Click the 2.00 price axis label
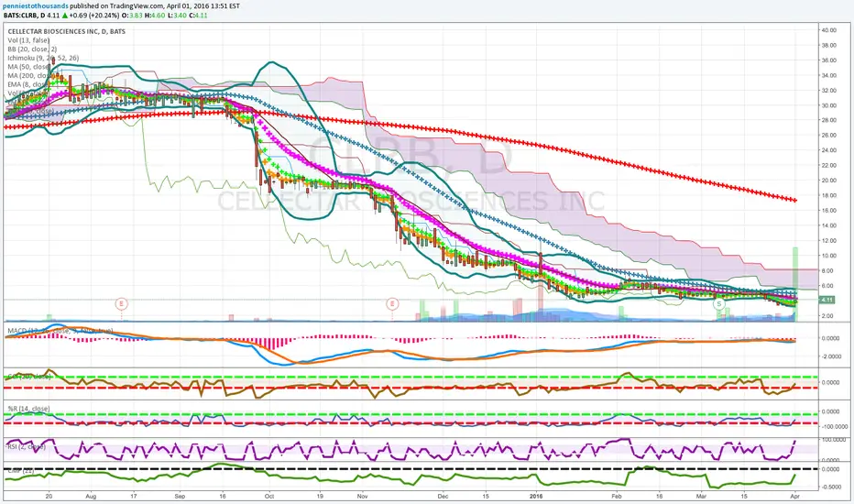 pos(827,315)
